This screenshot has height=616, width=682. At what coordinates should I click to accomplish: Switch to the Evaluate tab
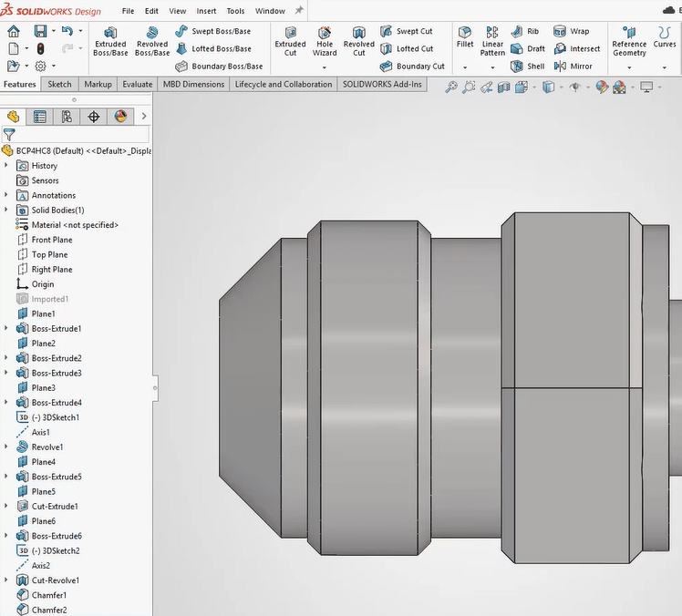pyautogui.click(x=138, y=85)
